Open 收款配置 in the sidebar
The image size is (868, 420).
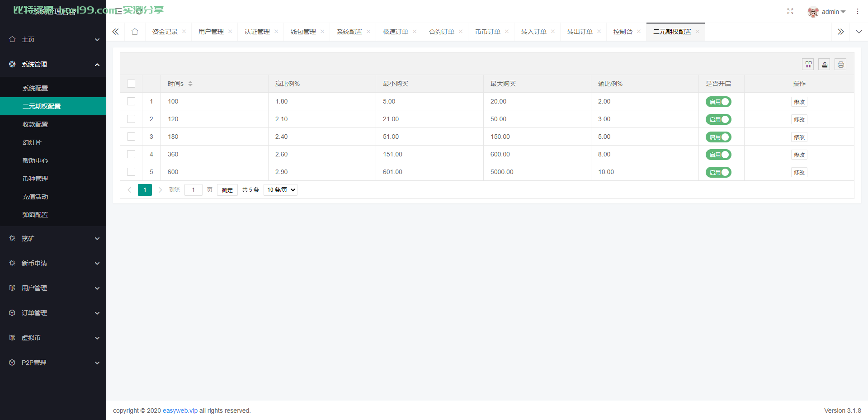click(53, 124)
